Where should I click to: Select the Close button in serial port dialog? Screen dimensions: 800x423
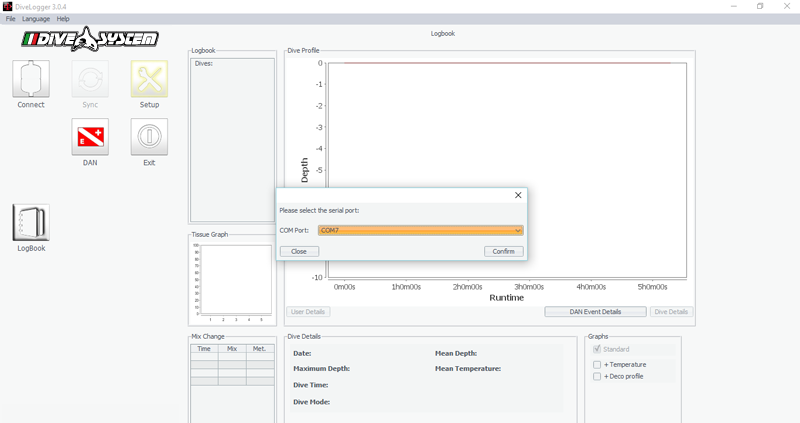tap(299, 252)
